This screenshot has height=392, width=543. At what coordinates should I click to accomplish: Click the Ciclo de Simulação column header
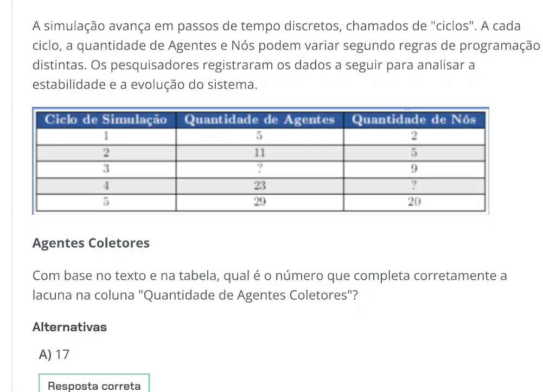coord(106,120)
